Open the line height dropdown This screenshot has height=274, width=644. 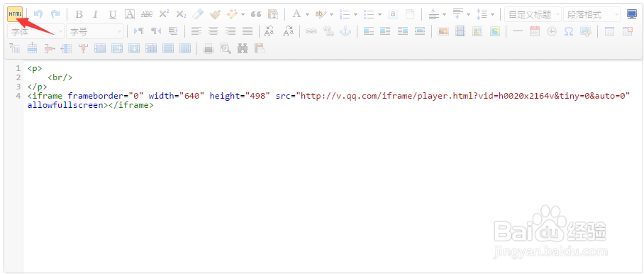tap(493, 15)
